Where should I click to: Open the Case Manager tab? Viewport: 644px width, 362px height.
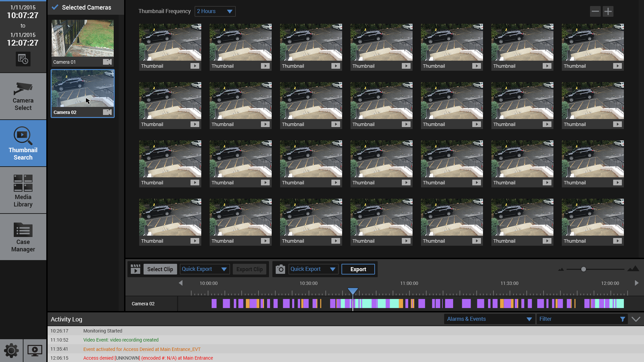tap(23, 237)
